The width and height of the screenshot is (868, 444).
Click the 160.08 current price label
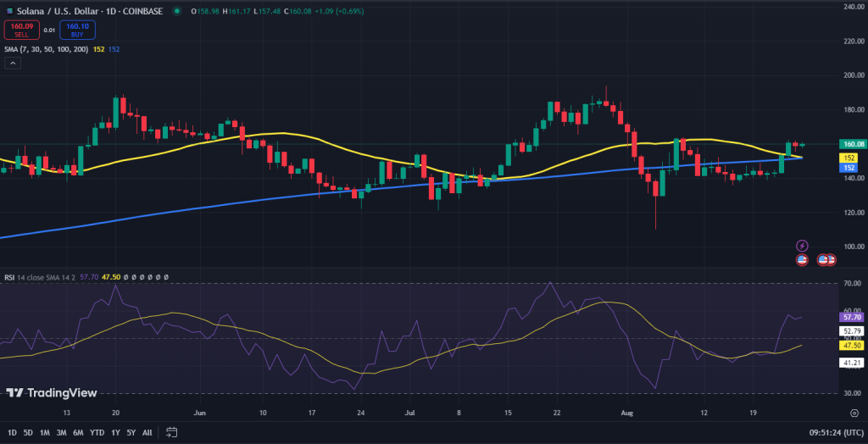pyautogui.click(x=851, y=144)
